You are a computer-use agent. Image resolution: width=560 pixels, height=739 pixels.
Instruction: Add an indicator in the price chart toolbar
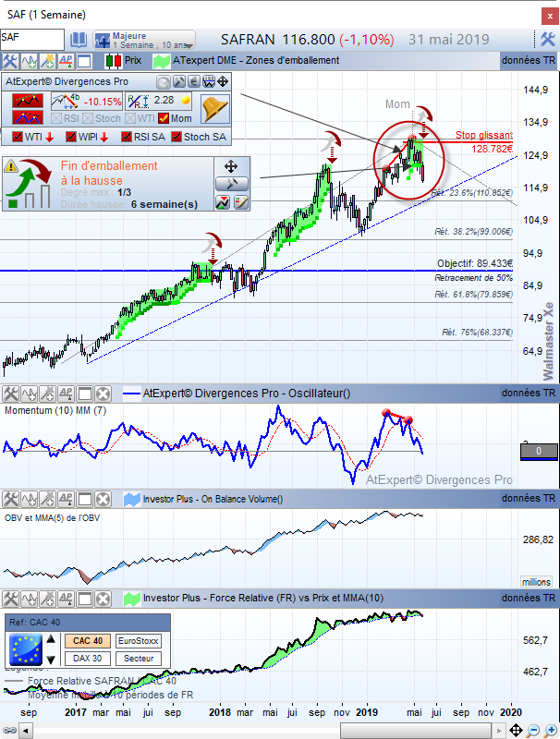click(x=29, y=61)
